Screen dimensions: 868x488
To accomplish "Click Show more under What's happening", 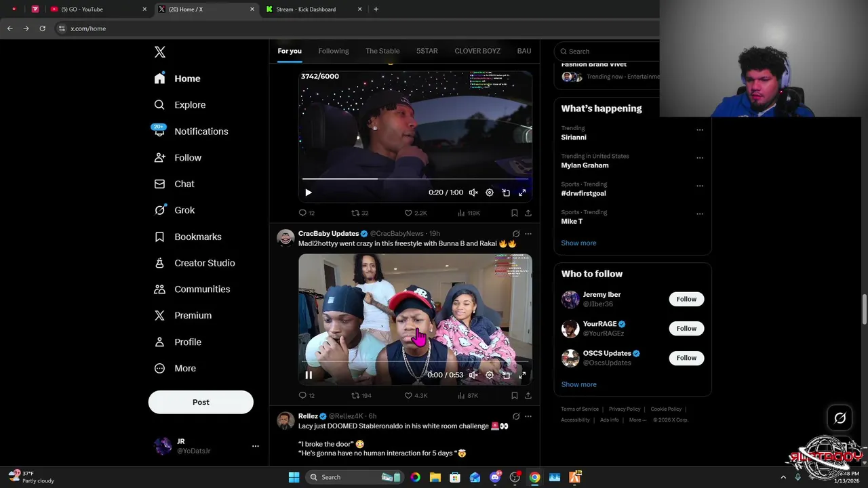I will (x=578, y=243).
